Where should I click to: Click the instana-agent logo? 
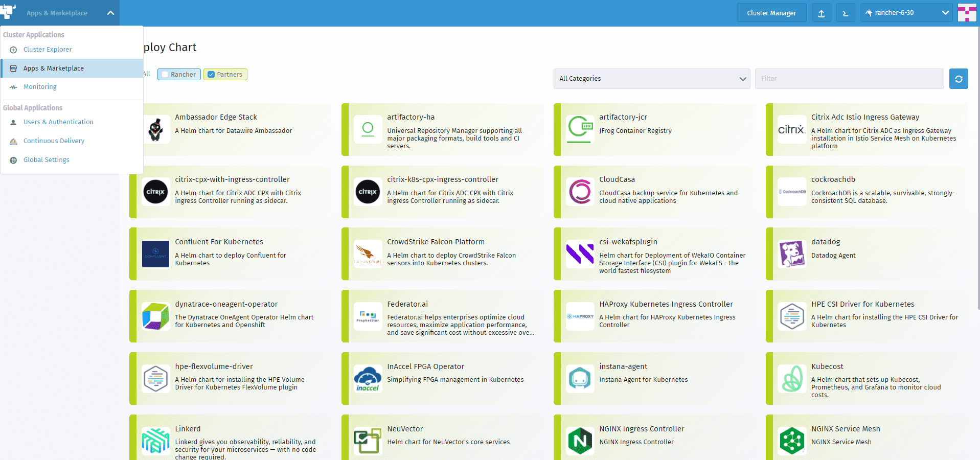[x=580, y=379]
